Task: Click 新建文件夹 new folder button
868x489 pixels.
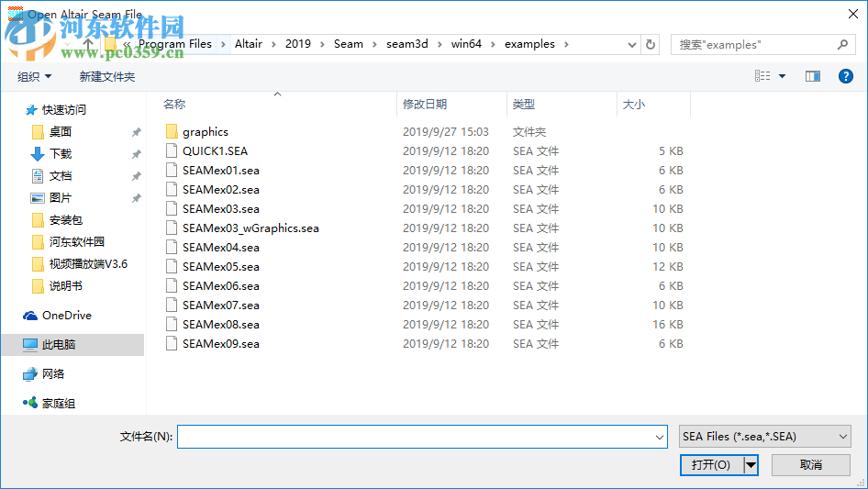Action: [x=106, y=76]
